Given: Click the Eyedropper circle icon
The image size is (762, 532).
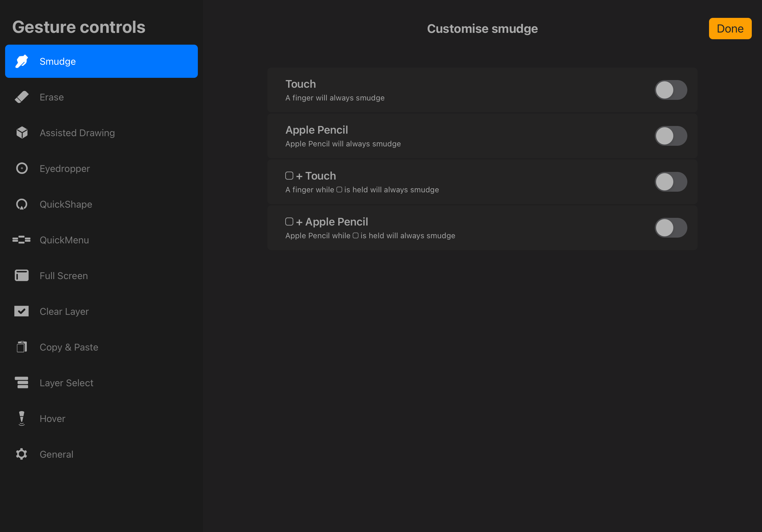Looking at the screenshot, I should coord(22,168).
